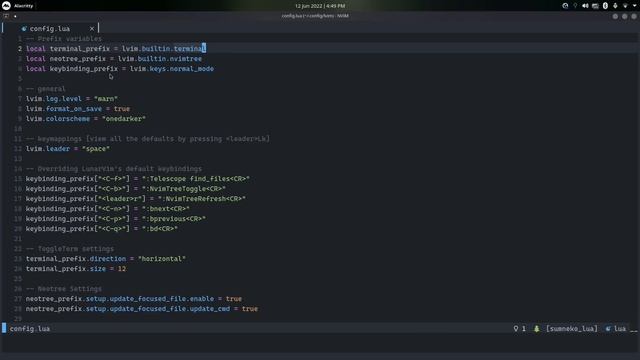This screenshot has height=360, width=640.
Task: Open the volume speaker tray icon
Action: coord(585,6)
